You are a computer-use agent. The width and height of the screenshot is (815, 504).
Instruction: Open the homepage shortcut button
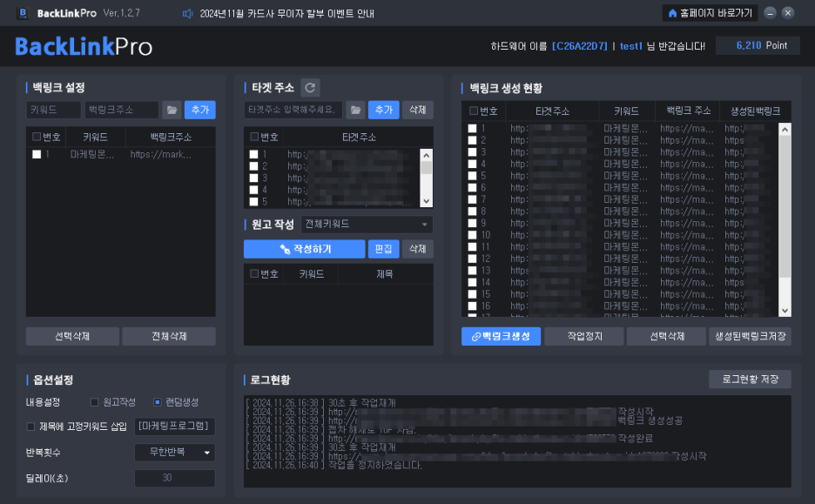(710, 13)
